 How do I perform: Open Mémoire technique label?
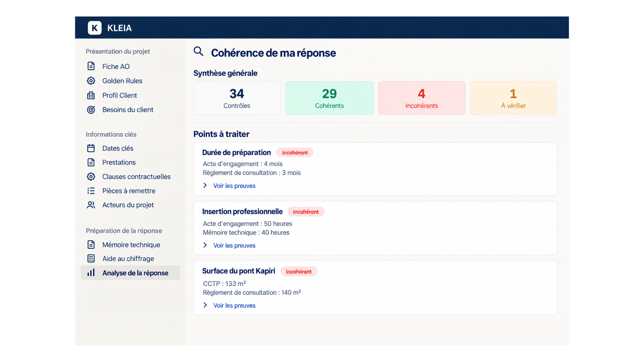point(131,245)
